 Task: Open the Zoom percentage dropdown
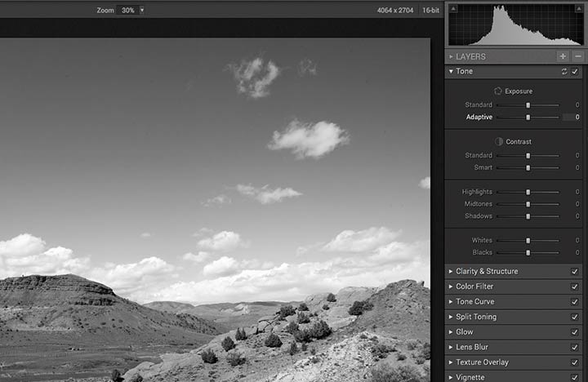[142, 10]
